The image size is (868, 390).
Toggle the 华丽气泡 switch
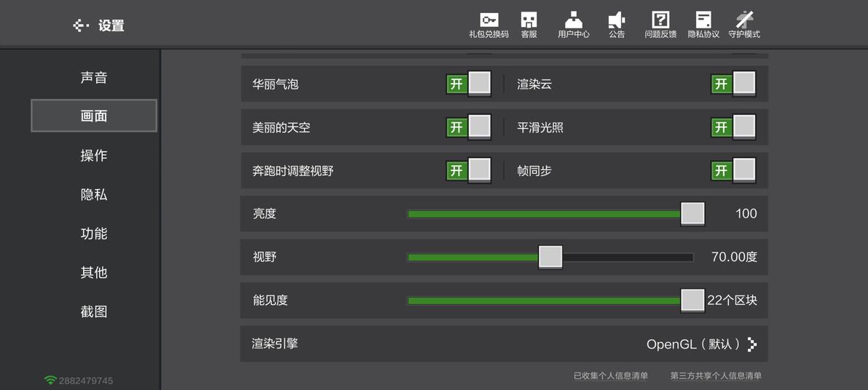pyautogui.click(x=468, y=84)
